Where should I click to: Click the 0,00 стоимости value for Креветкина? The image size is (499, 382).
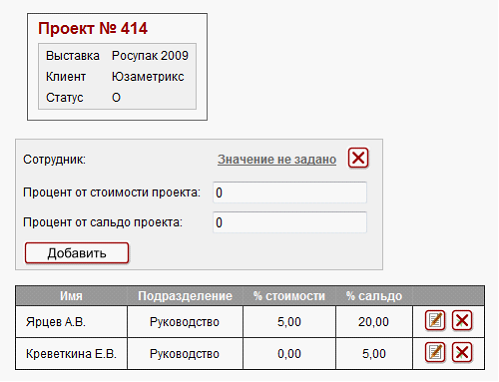tap(289, 354)
